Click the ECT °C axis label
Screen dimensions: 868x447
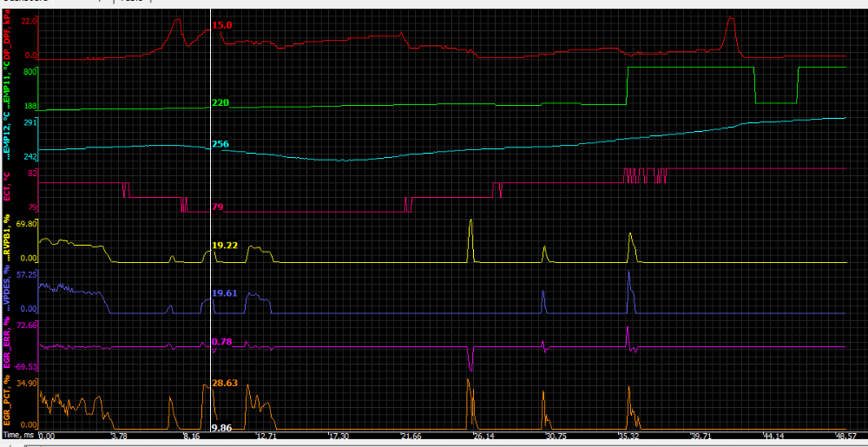[x=7, y=191]
